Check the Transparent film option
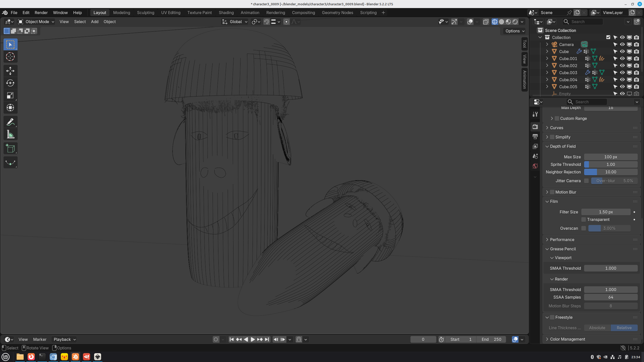 pyautogui.click(x=584, y=219)
